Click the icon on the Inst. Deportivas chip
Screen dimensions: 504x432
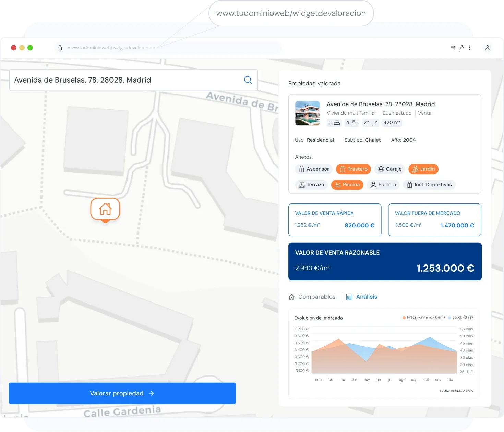click(x=410, y=185)
